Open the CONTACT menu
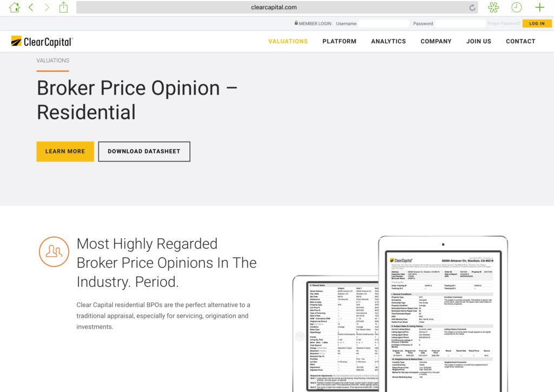The height and width of the screenshot is (392, 554). click(520, 41)
